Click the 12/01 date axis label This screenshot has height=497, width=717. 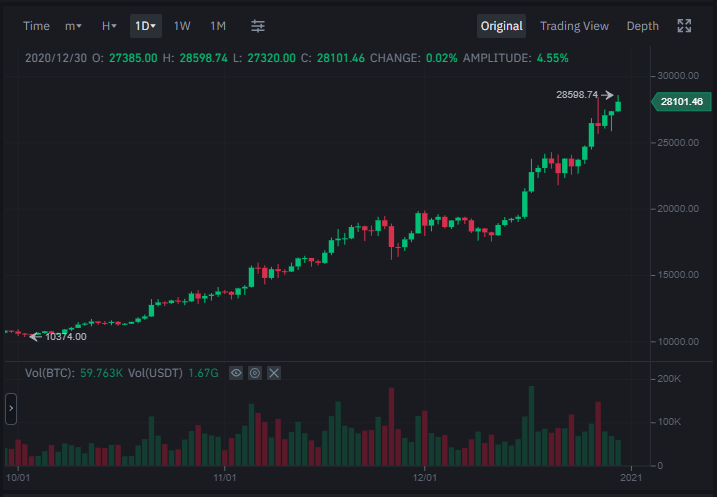point(424,478)
